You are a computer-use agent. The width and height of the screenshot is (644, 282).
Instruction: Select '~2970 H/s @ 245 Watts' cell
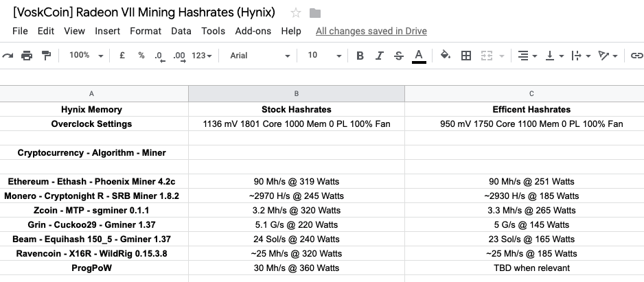coord(296,196)
